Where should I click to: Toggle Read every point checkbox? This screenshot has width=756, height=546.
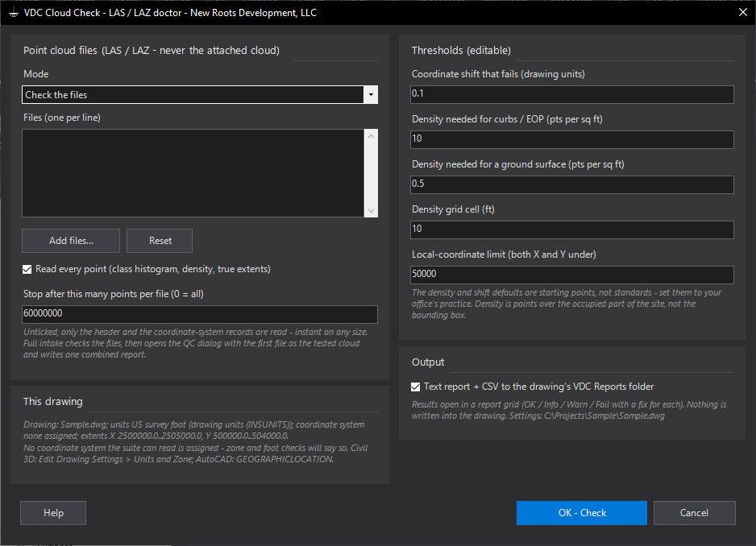click(x=27, y=270)
